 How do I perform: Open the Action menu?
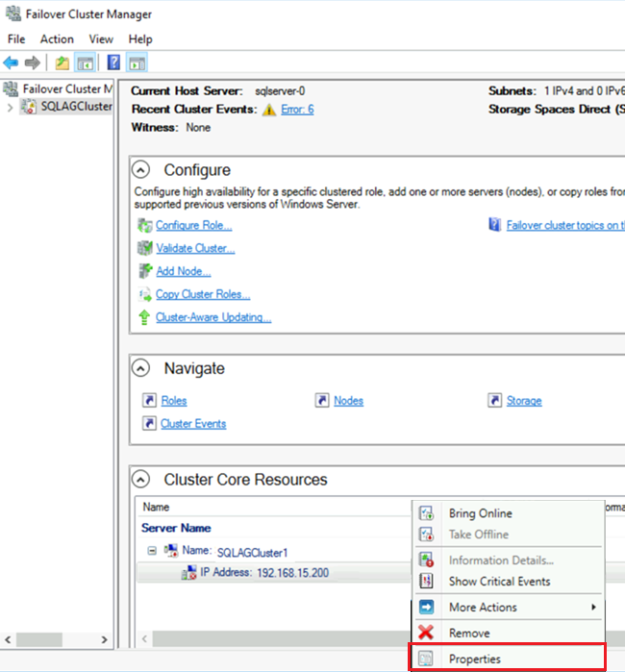57,39
